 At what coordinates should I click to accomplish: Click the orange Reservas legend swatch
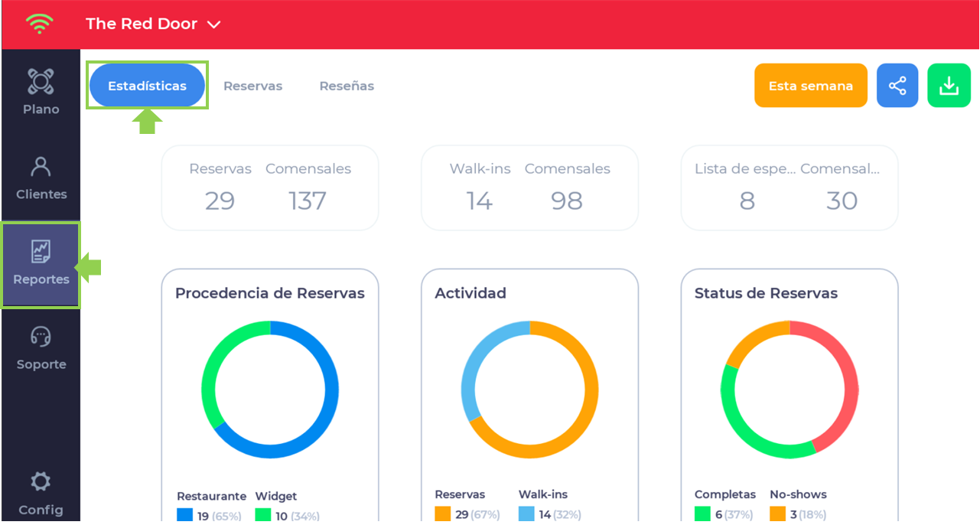(x=442, y=514)
